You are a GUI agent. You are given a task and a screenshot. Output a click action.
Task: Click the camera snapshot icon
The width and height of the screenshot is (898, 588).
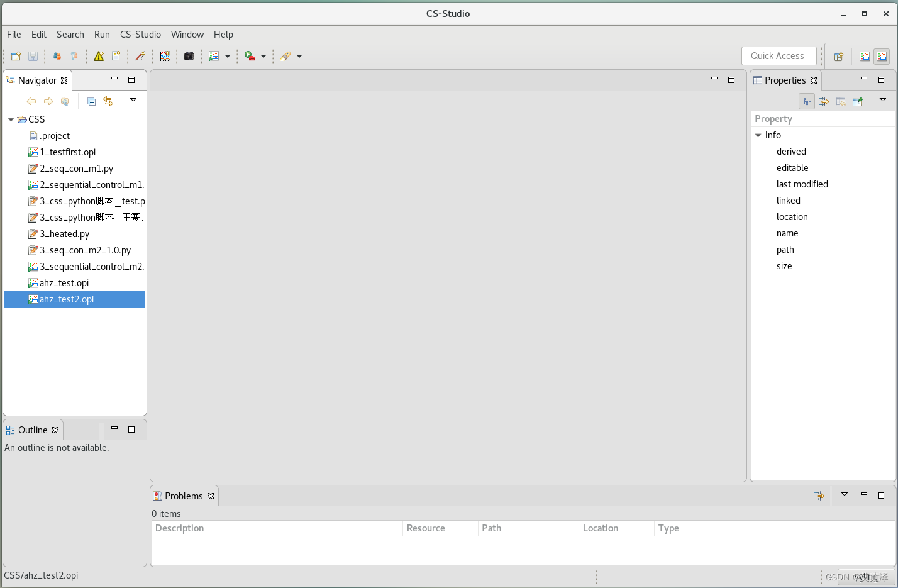[189, 56]
